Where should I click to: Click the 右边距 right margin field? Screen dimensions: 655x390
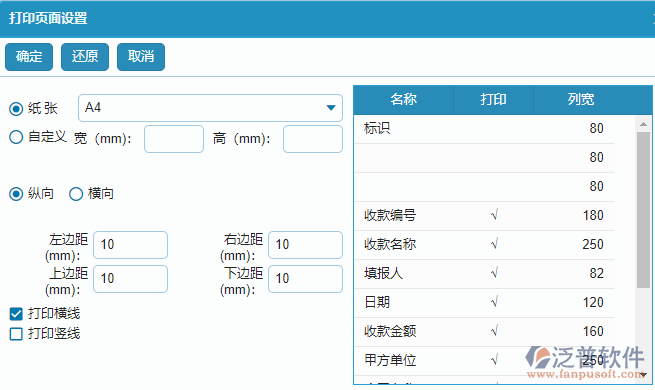coord(305,245)
